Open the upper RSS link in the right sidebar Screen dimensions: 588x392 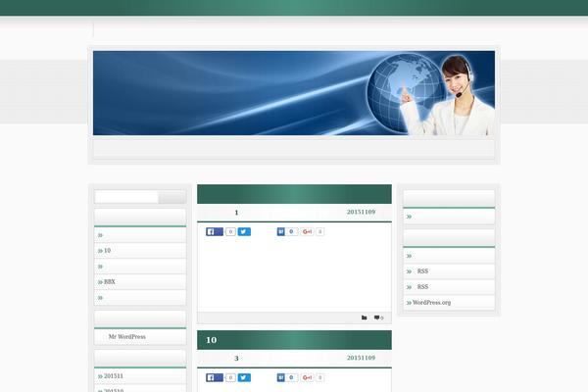(422, 271)
